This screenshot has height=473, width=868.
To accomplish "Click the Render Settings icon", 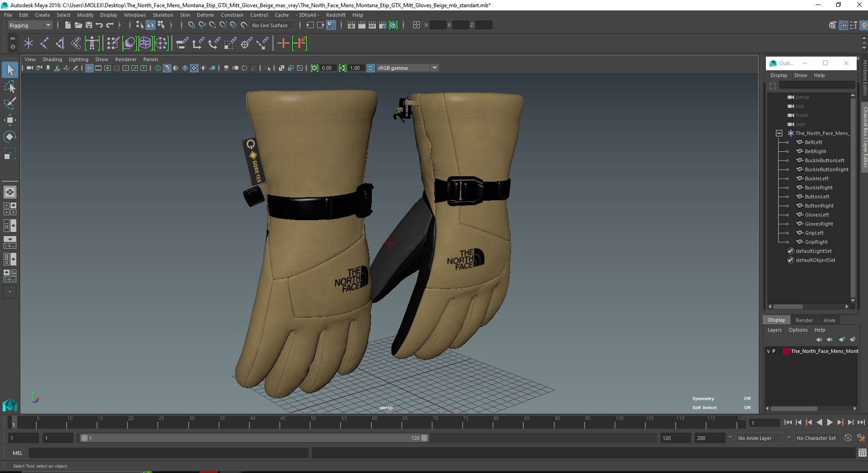I will (x=383, y=25).
